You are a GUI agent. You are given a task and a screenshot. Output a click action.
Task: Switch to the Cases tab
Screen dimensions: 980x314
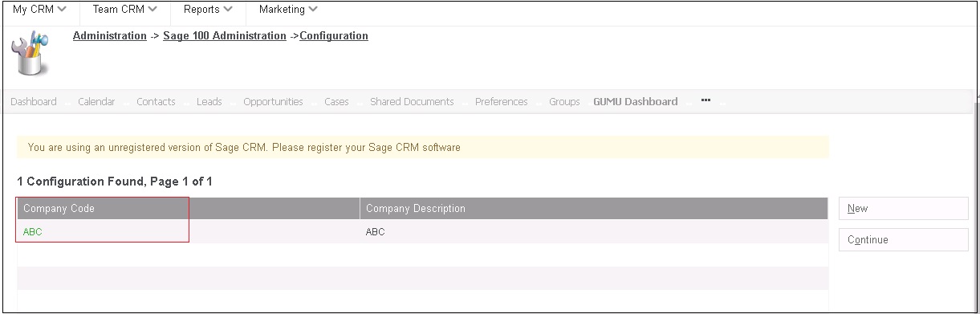[x=336, y=102]
